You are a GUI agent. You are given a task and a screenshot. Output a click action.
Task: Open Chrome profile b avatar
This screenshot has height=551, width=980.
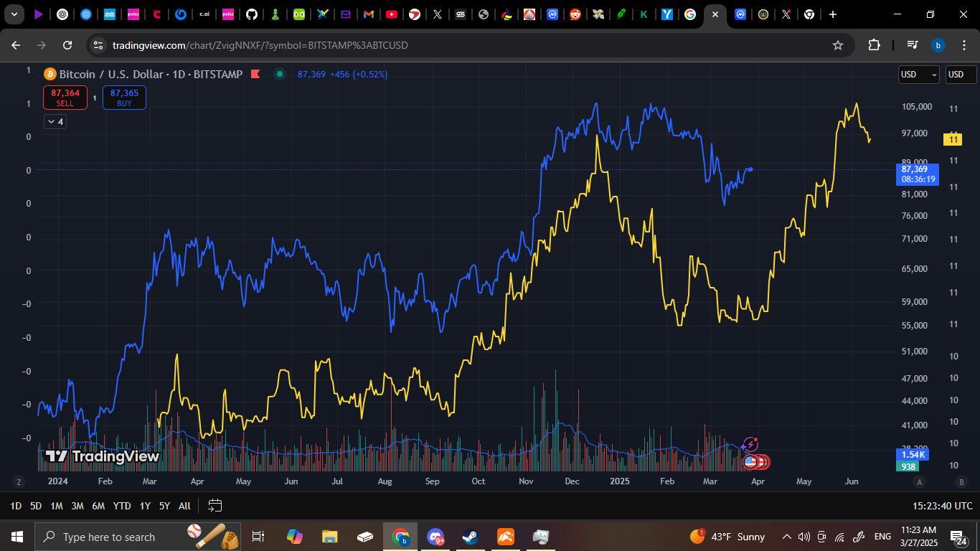click(x=938, y=45)
